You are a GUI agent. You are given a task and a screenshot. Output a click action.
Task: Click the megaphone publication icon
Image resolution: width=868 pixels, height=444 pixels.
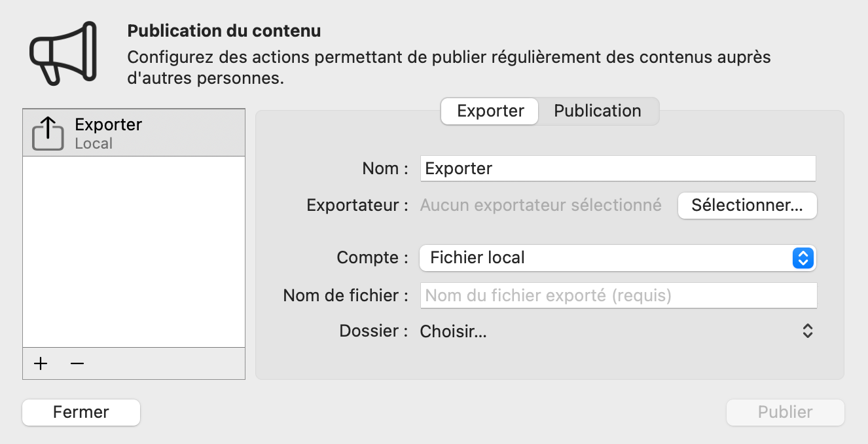63,52
